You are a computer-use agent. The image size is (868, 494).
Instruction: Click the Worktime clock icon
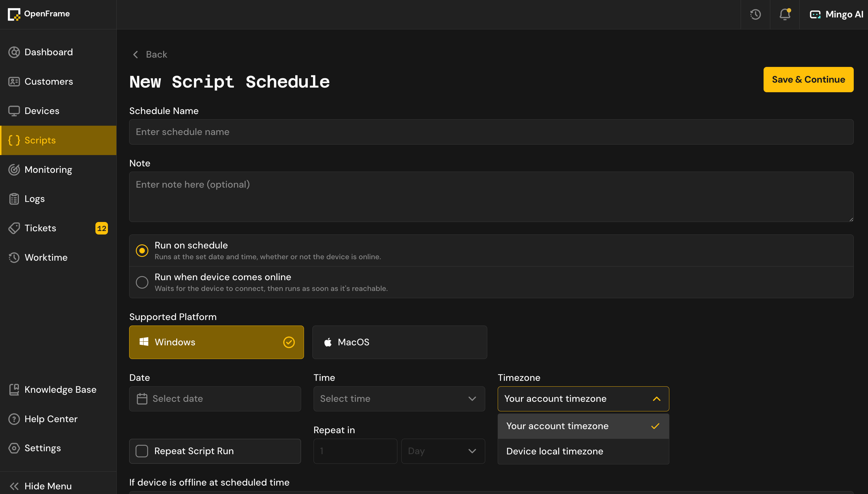pyautogui.click(x=14, y=257)
